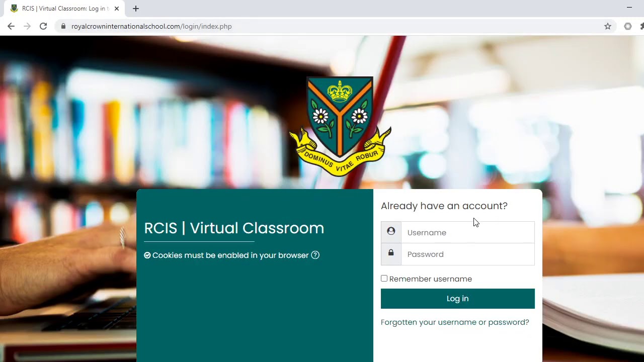Click the checkmark icon before Cookies text
The image size is (644, 362).
click(x=147, y=255)
